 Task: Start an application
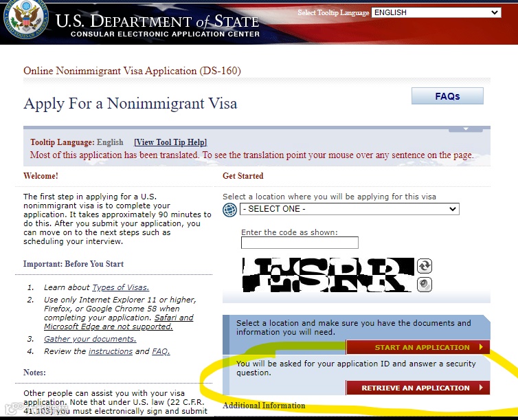click(x=418, y=347)
